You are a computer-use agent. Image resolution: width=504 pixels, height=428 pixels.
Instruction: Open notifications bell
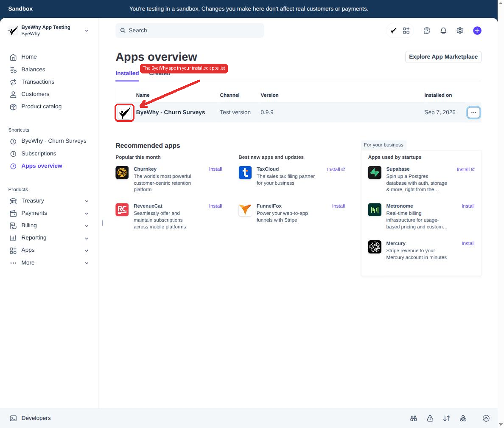pos(443,31)
